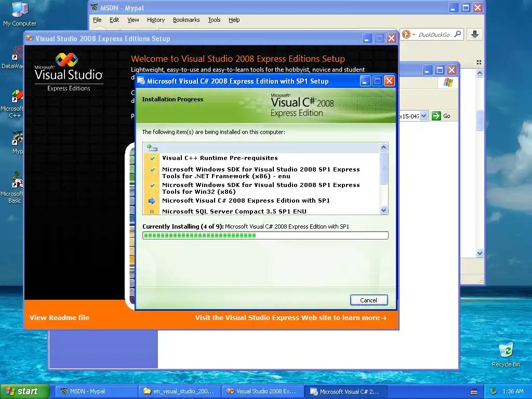Viewport: 532px width, 399px height.
Task: Minimize the Visual Studio Express Editions Setup window
Action: coord(367,38)
